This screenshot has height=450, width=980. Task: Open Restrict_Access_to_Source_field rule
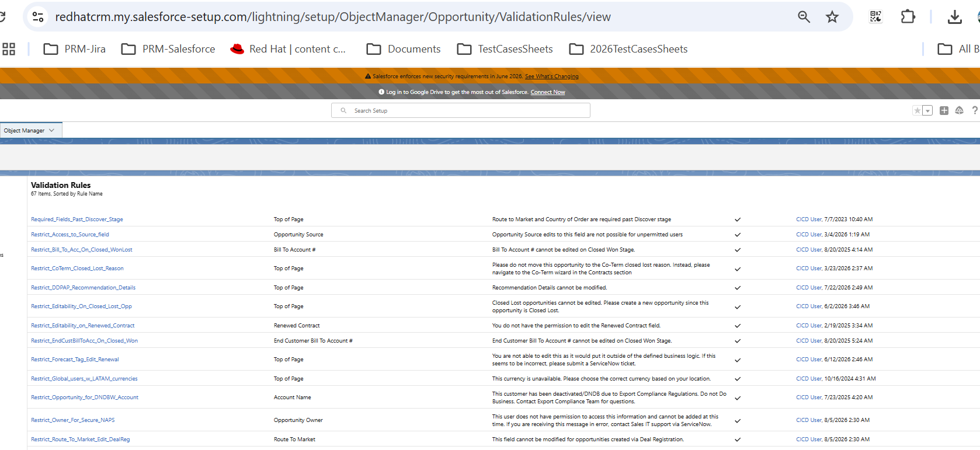[70, 235]
